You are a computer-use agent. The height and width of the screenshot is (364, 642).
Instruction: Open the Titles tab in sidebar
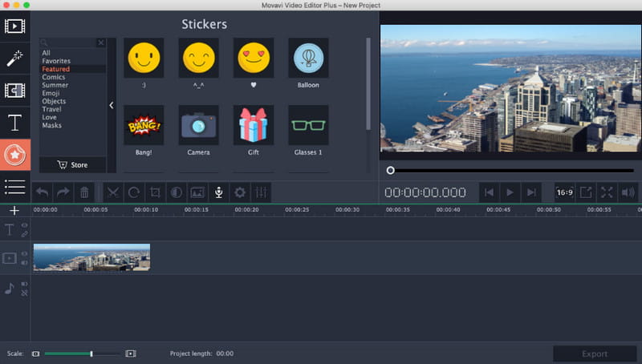click(x=14, y=123)
